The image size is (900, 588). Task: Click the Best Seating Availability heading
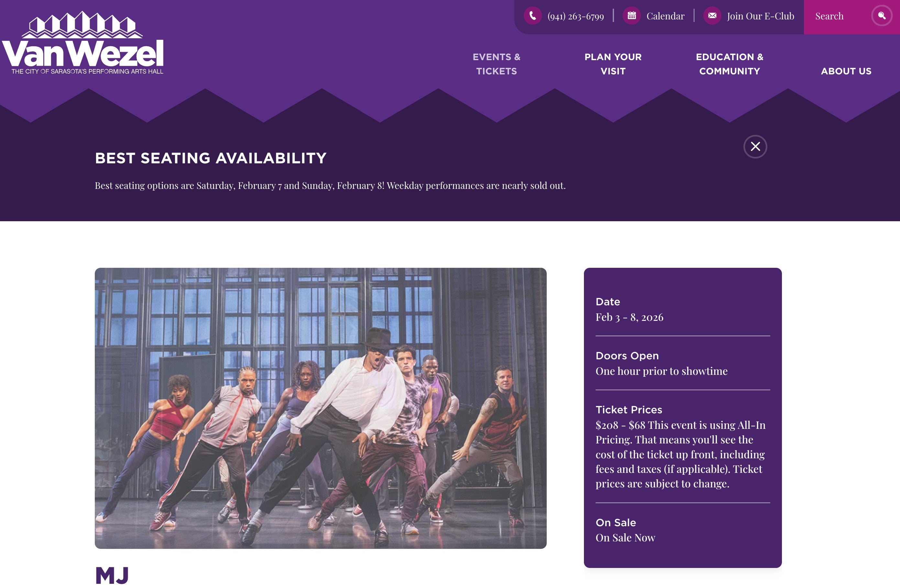(x=211, y=158)
